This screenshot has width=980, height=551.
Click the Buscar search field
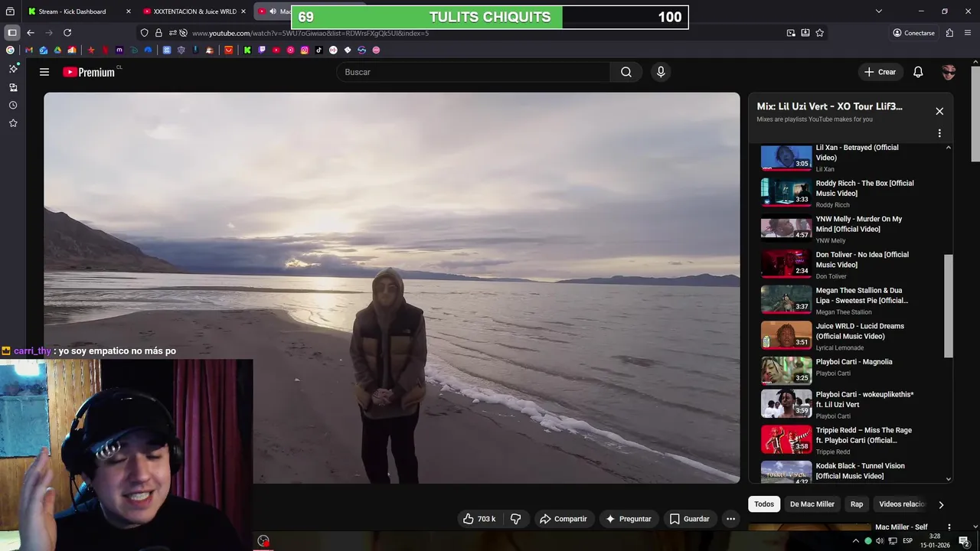click(x=473, y=72)
